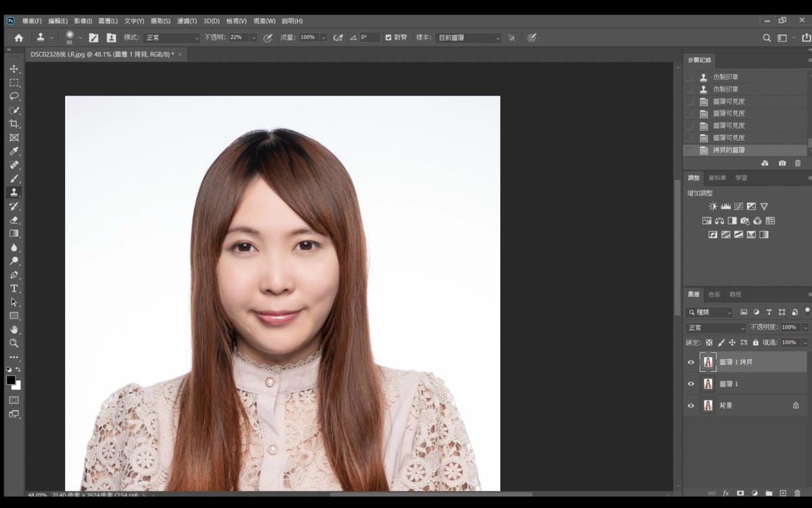
Task: Delete history state with trash icon
Action: point(798,163)
